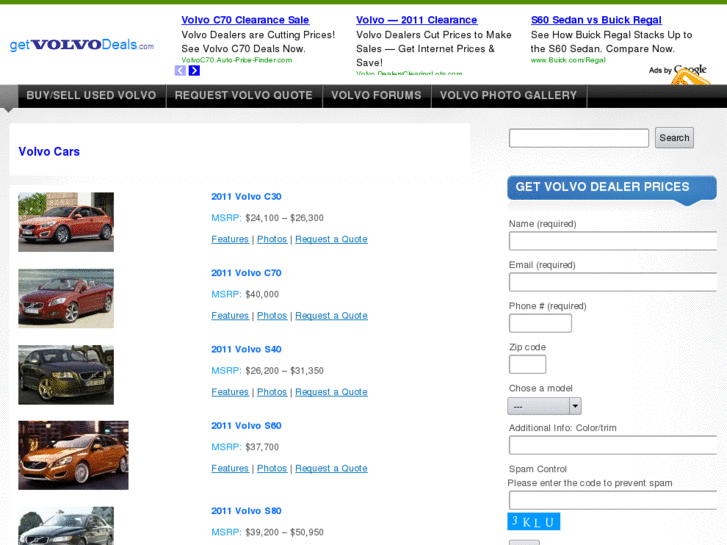
Task: Click MSRP price $40,000
Action: (x=262, y=295)
